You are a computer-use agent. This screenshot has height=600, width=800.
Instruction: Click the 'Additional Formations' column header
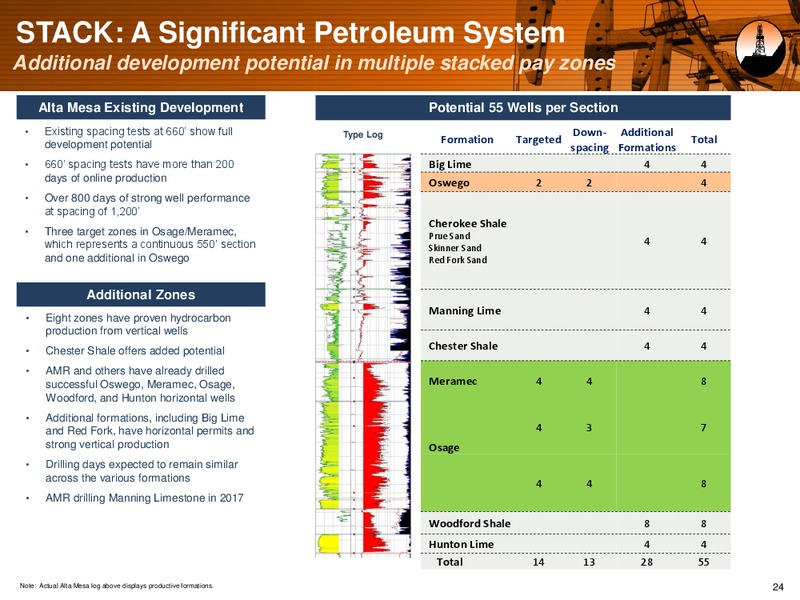[647, 140]
